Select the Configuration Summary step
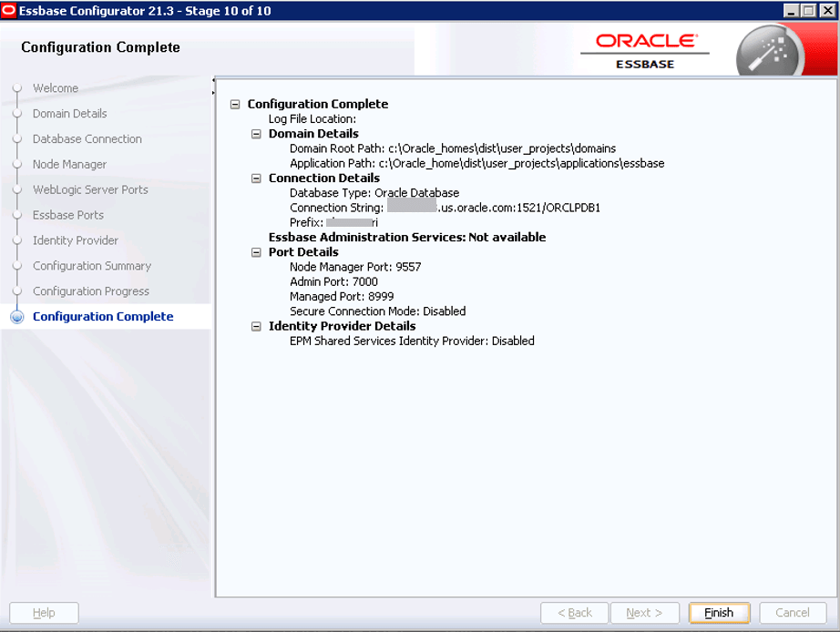This screenshot has width=840, height=632. [92, 266]
